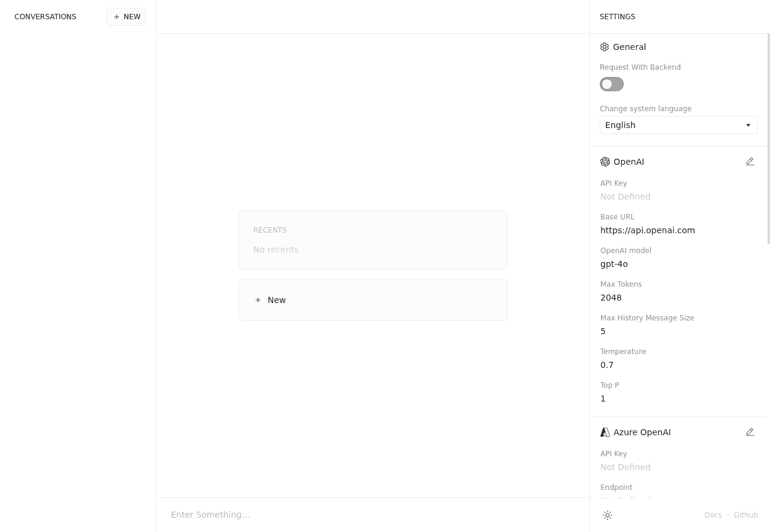Click the plus icon in the New card

(258, 300)
